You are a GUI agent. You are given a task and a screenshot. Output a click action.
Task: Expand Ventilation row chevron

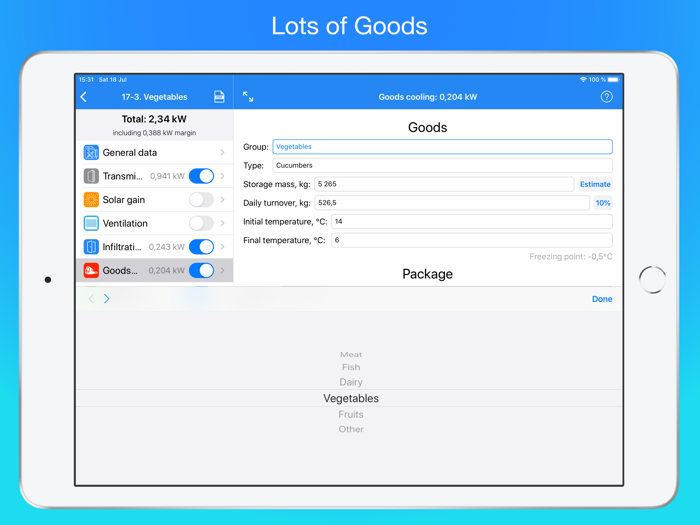click(222, 223)
